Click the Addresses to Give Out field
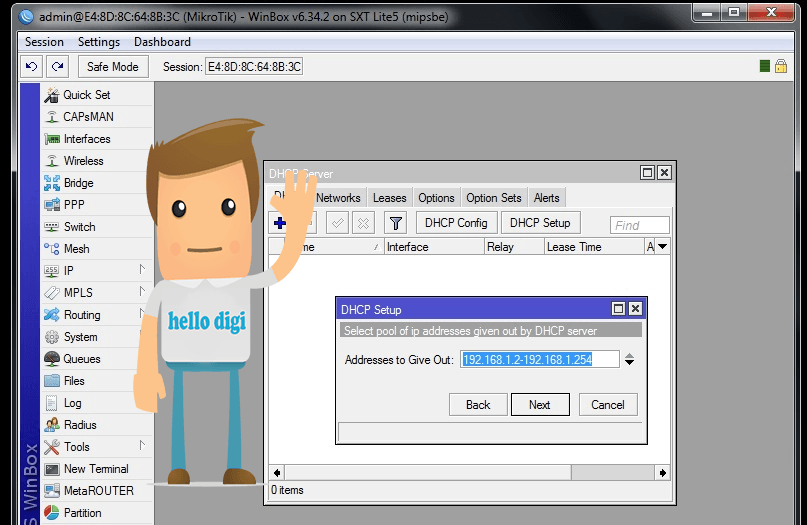Viewport: 807px width, 525px height. 539,359
